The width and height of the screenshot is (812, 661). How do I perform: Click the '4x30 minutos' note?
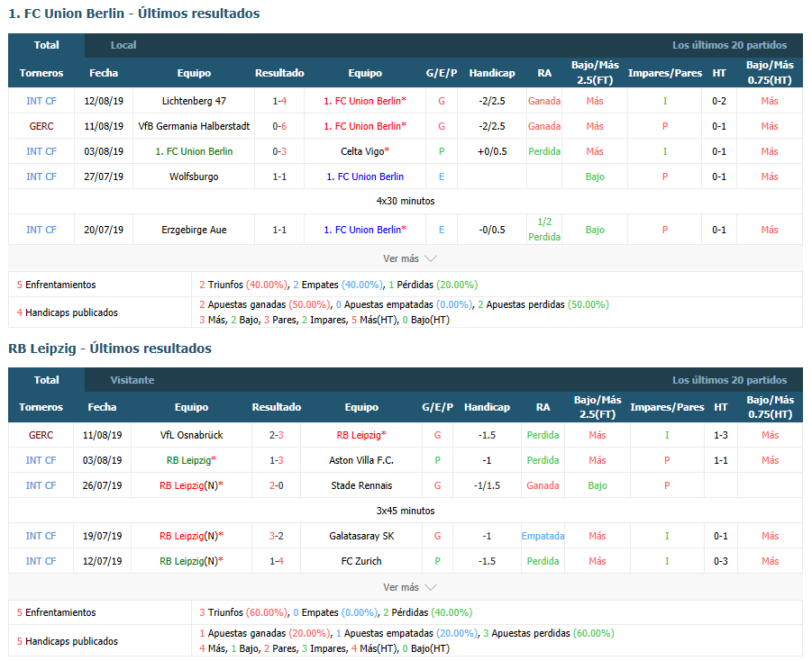[x=406, y=201]
